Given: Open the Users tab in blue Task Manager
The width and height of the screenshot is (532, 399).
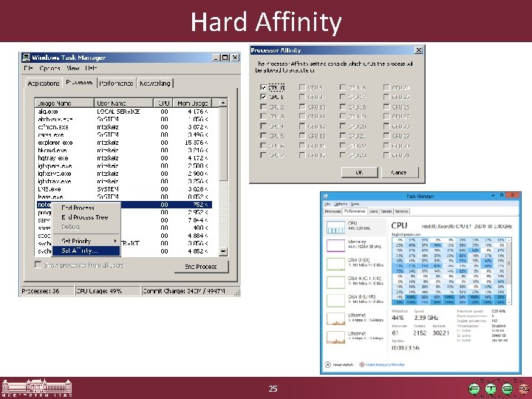Looking at the screenshot, I should [x=373, y=211].
